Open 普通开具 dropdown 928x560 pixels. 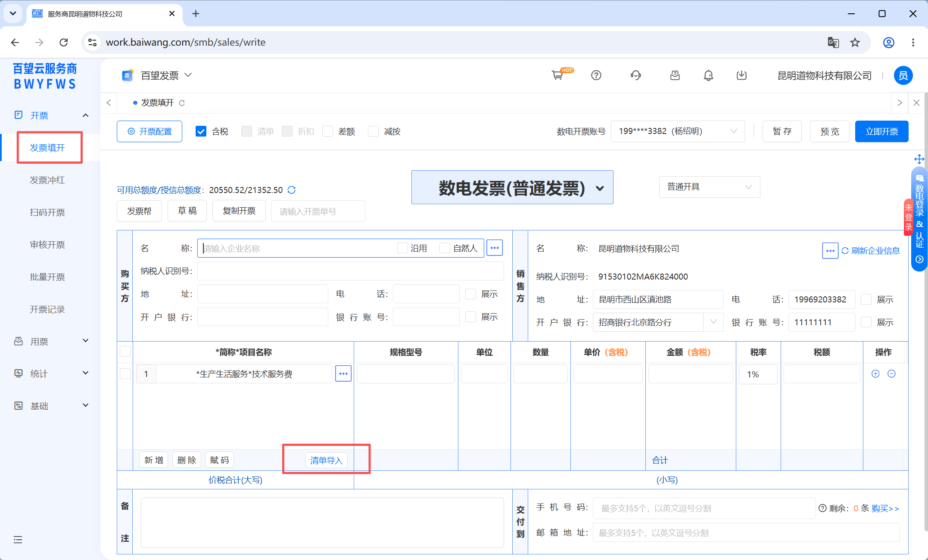coord(710,187)
